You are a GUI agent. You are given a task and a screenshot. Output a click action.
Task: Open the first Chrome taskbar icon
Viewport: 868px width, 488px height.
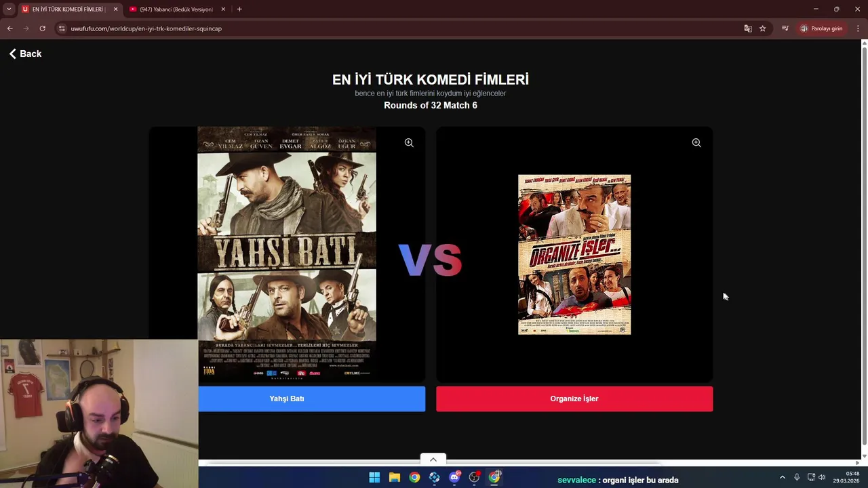pyautogui.click(x=414, y=477)
